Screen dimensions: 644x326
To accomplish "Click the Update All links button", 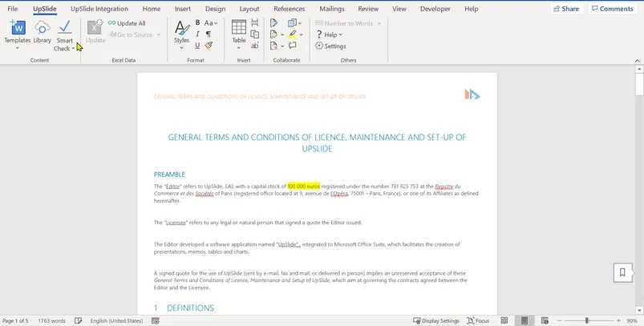I will [127, 23].
